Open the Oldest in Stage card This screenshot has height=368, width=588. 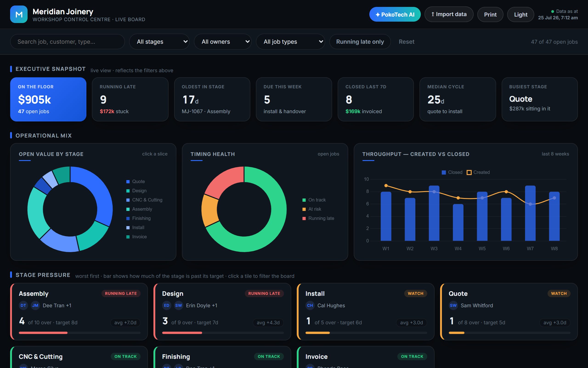coord(212,99)
